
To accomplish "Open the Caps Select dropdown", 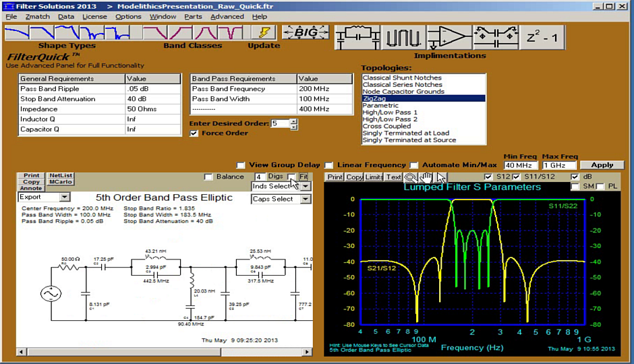I will tap(306, 199).
